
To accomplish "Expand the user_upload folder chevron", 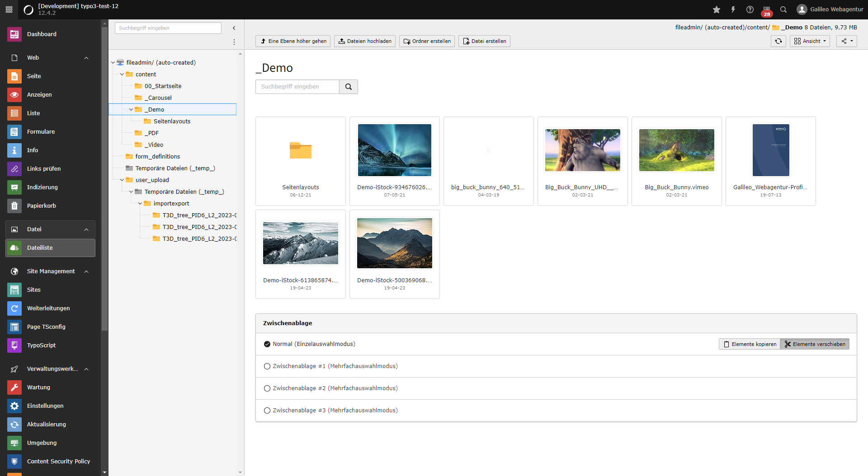I will pyautogui.click(x=122, y=180).
